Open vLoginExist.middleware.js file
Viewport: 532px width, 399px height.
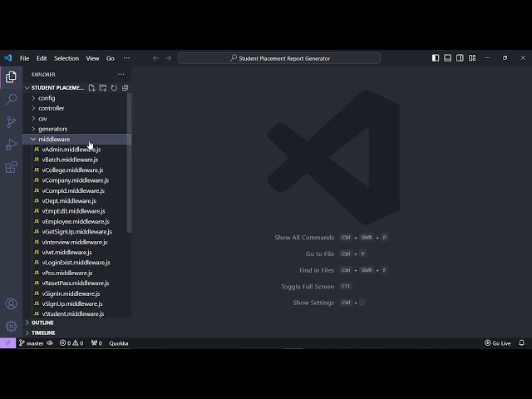pyautogui.click(x=77, y=263)
